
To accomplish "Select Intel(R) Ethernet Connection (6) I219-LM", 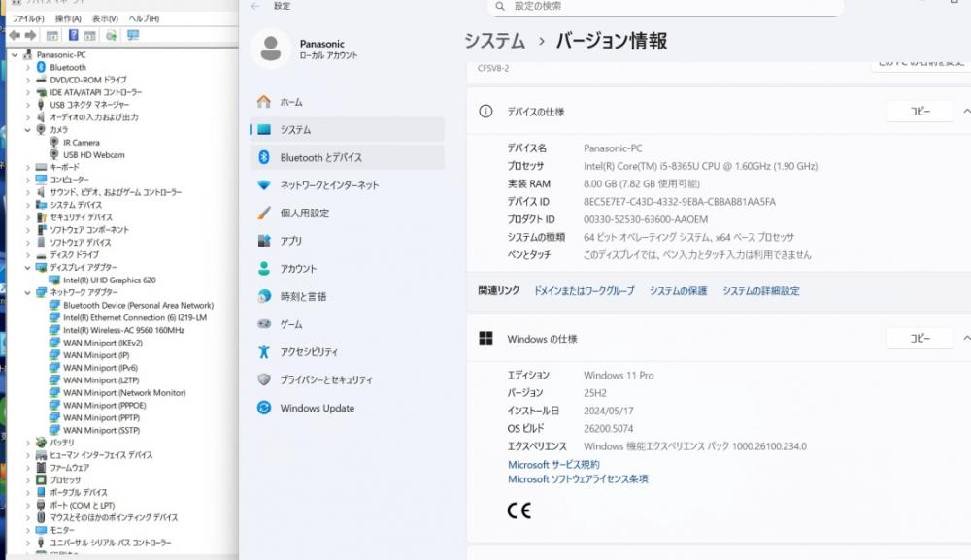I will click(135, 317).
